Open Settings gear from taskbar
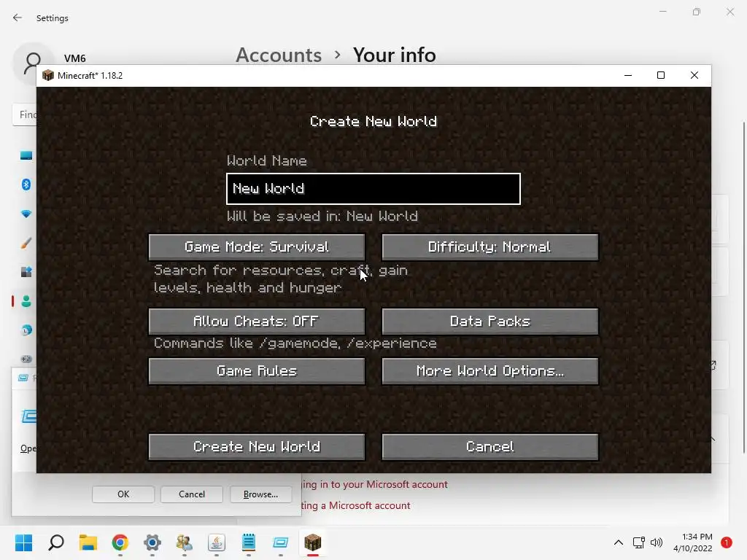 coord(152,542)
